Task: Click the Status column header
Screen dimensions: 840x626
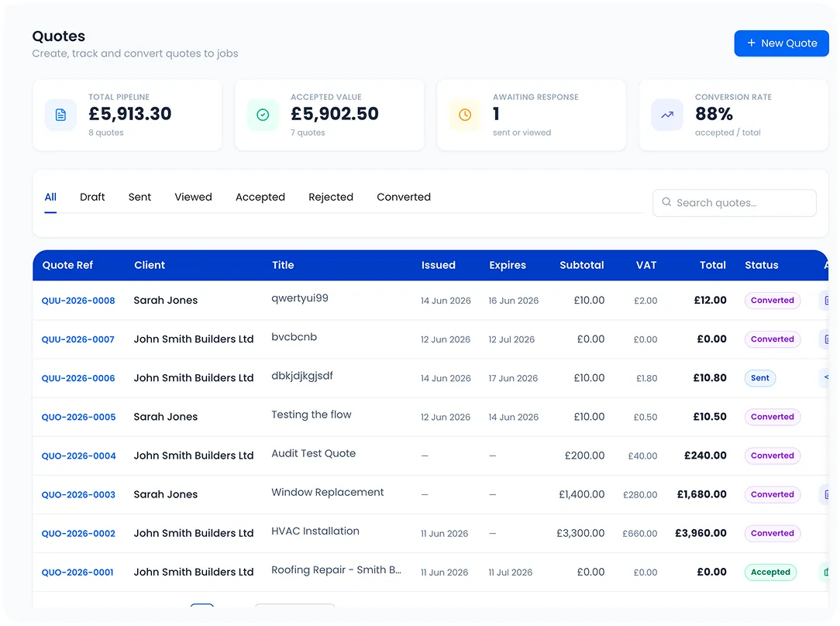Action: pyautogui.click(x=761, y=265)
